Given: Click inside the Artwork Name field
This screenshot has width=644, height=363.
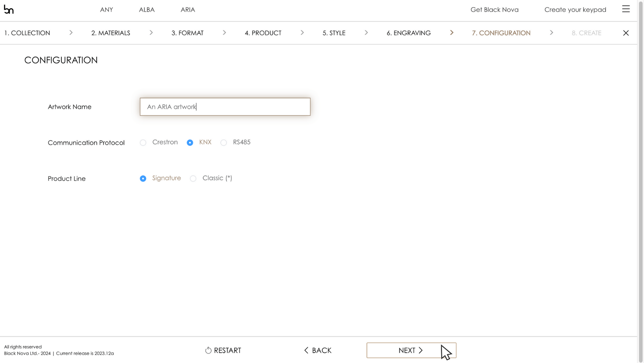Looking at the screenshot, I should [x=225, y=107].
